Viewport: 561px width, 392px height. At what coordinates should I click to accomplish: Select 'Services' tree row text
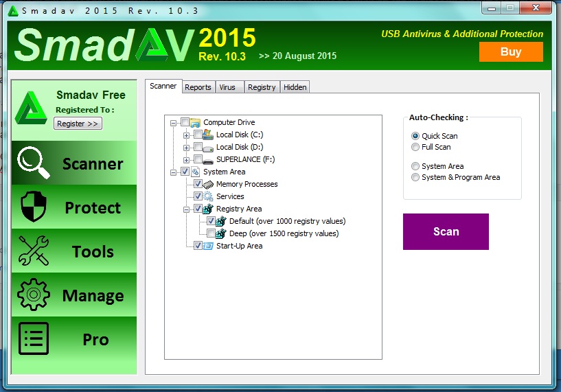[230, 197]
